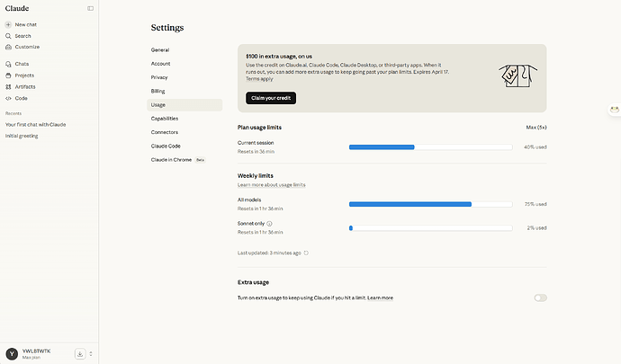Click 'Resets in 36 min' under Current session
This screenshot has height=364, width=621.
tap(256, 152)
